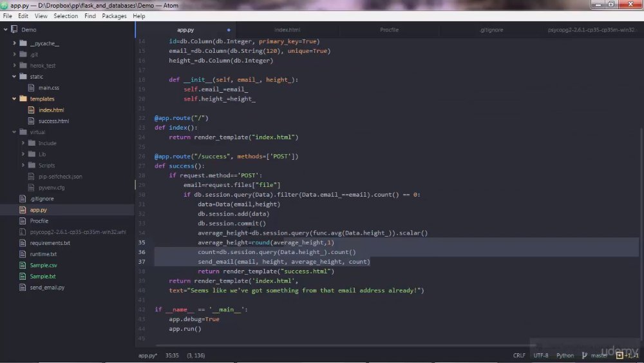The height and width of the screenshot is (363, 644).
Task: Click the Demo project icon
Action: tap(14, 29)
